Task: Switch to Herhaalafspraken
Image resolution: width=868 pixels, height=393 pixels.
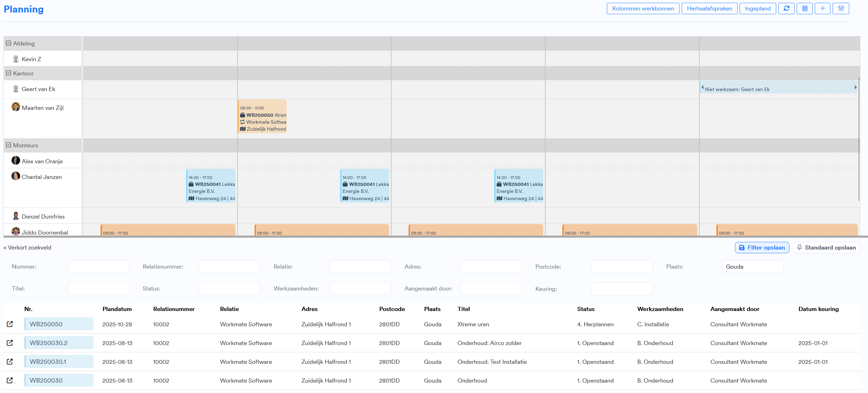Action: 709,8
